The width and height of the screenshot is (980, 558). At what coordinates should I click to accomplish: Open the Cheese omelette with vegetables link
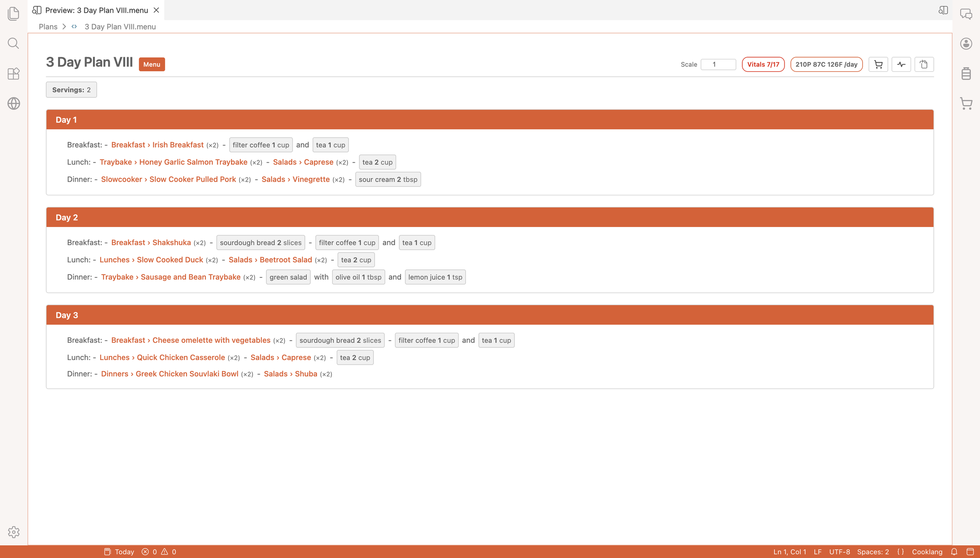pyautogui.click(x=191, y=340)
